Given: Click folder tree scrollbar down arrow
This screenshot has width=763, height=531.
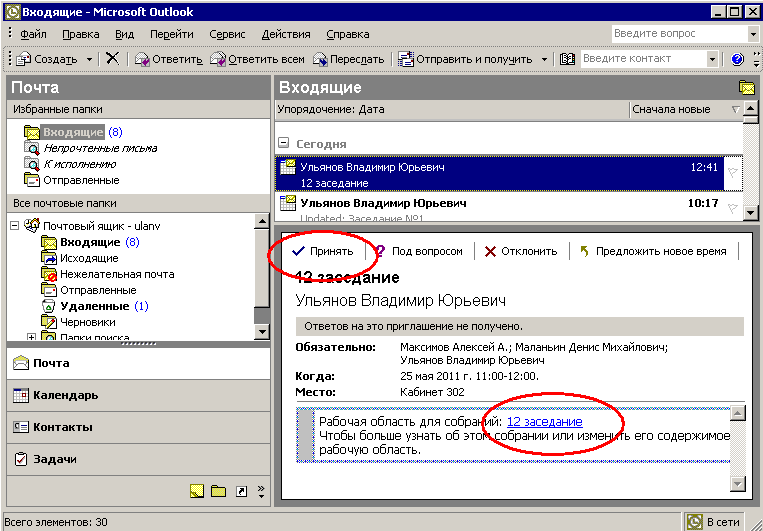Looking at the screenshot, I should click(262, 332).
